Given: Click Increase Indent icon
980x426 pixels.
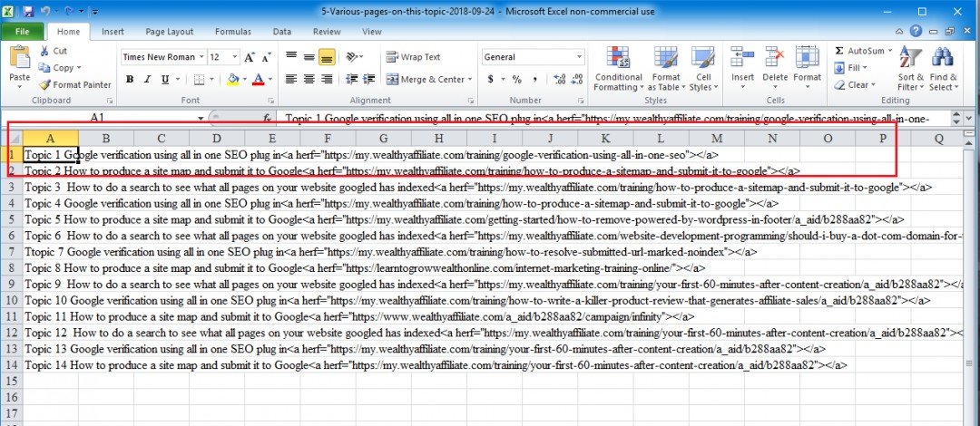Looking at the screenshot, I should coord(369,80).
